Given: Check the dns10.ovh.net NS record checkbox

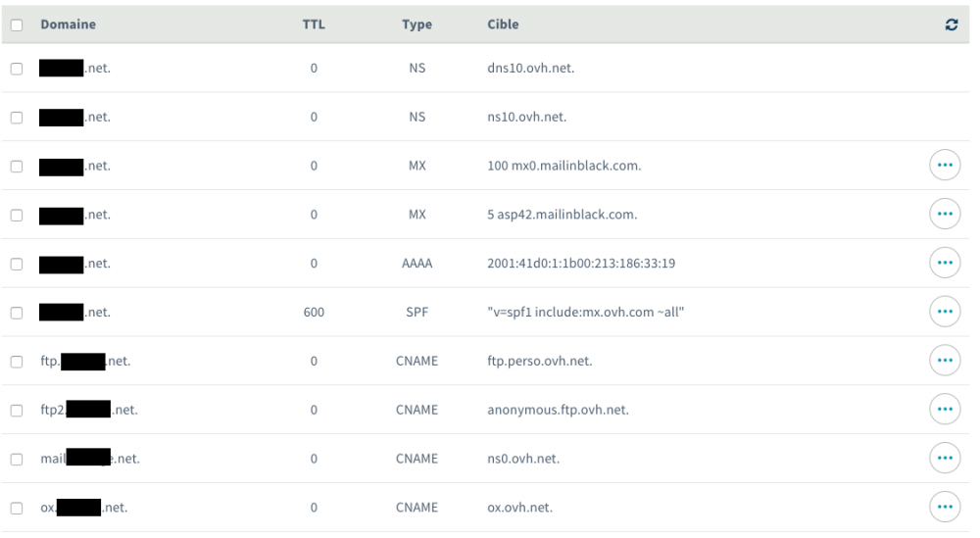Looking at the screenshot, I should 17,69.
